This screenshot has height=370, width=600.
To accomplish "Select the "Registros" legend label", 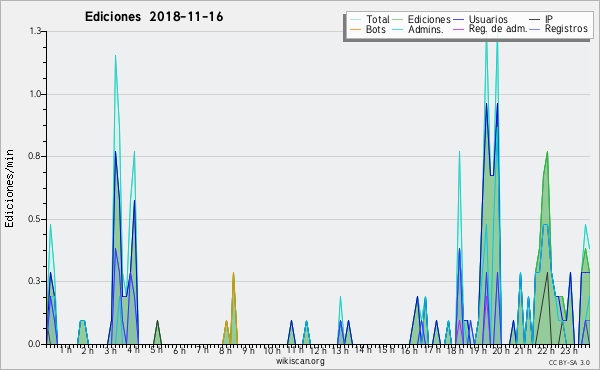I will click(566, 29).
